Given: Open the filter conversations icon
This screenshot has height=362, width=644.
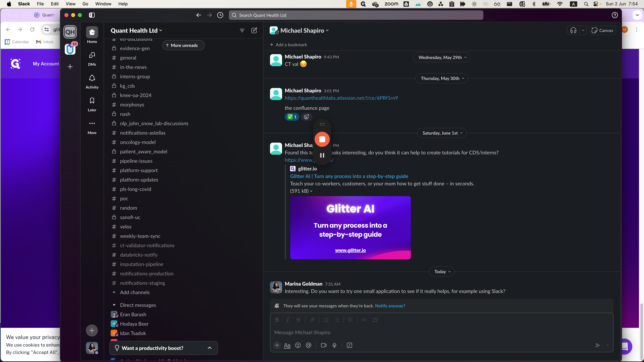Looking at the screenshot, I should pos(242,31).
